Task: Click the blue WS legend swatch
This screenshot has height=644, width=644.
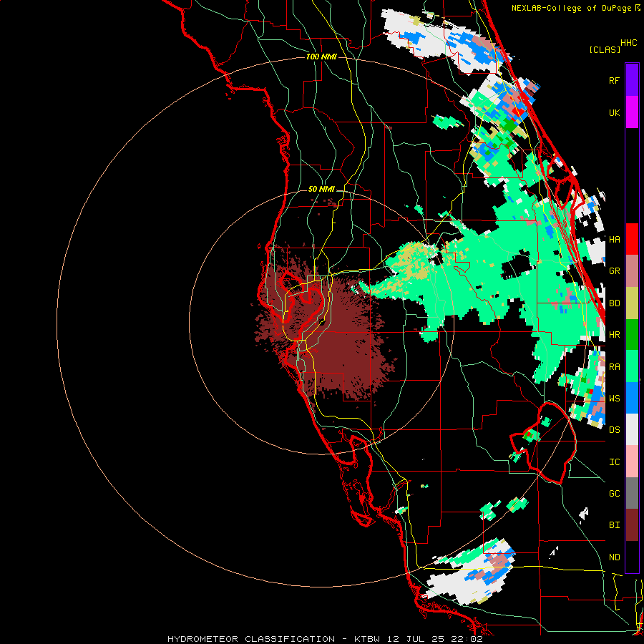Action: pos(632,398)
